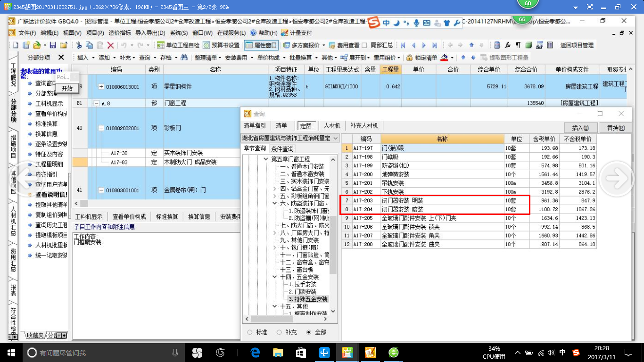Collapse the 十四、五金安装 tree node

coord(275,277)
